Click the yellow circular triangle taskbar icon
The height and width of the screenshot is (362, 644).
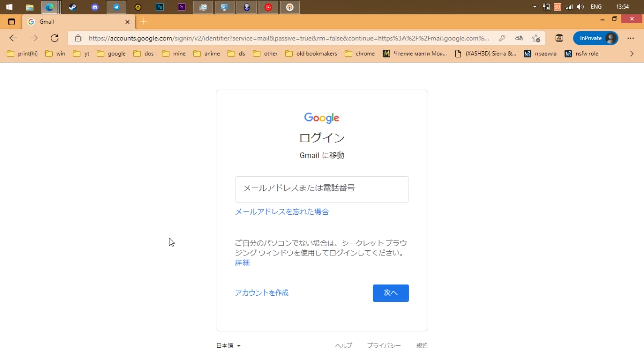138,7
